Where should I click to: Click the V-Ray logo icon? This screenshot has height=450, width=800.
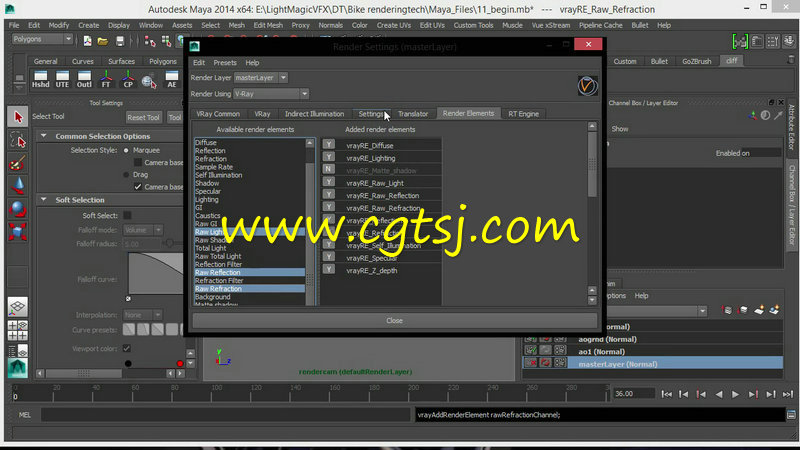pos(587,86)
